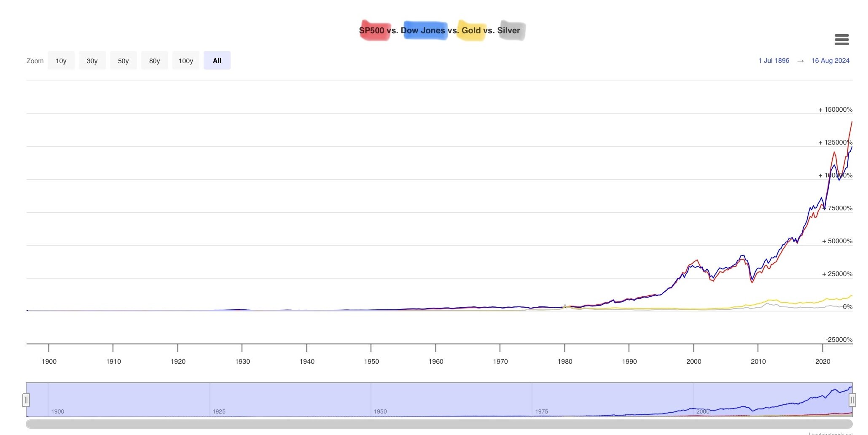868x435 pixels.
Task: Click the 2000 tick on x-axis
Action: [693, 361]
